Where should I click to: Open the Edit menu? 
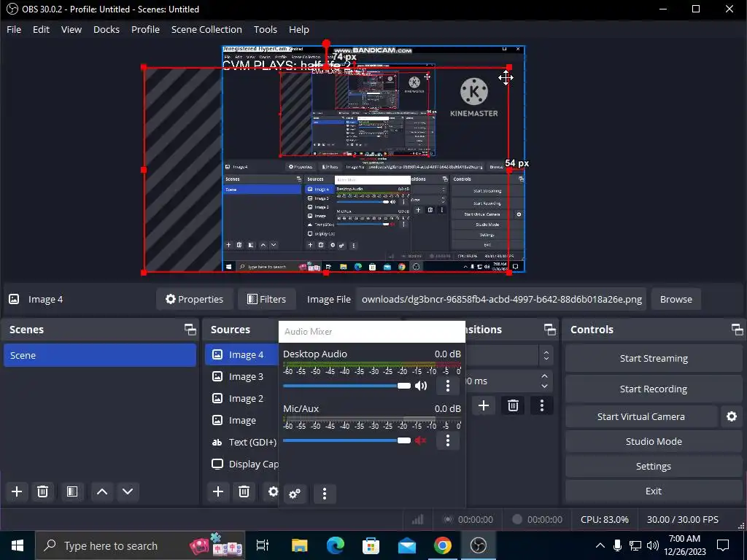(x=41, y=29)
